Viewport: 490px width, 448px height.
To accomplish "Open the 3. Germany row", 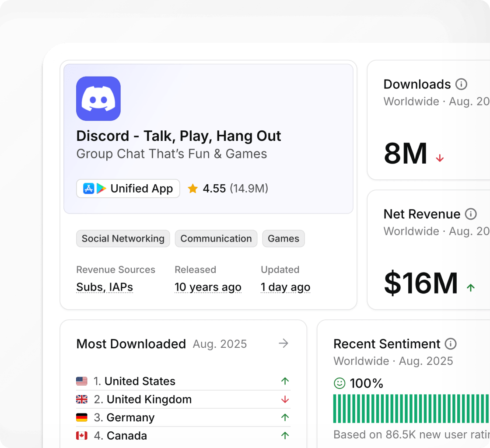I will click(x=183, y=417).
